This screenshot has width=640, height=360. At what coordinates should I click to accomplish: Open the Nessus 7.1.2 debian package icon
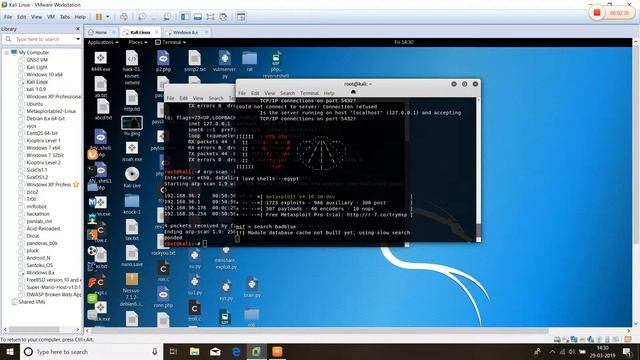click(x=131, y=290)
